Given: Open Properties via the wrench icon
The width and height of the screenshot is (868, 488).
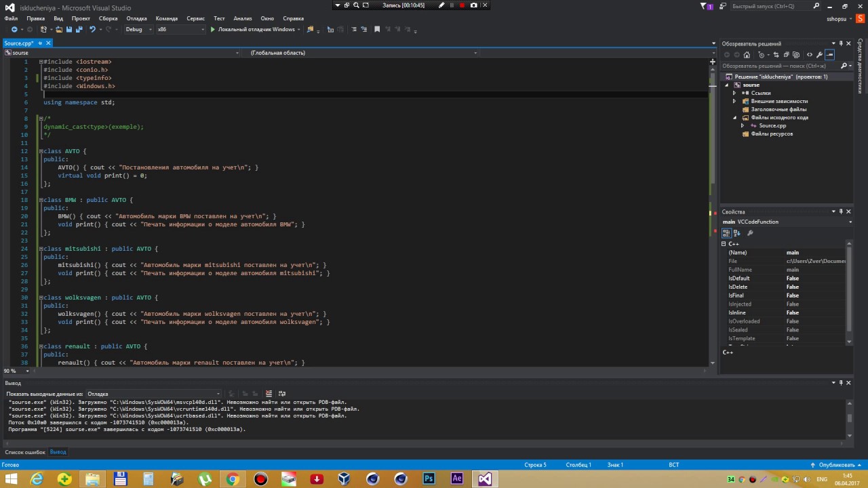Looking at the screenshot, I should tap(819, 55).
